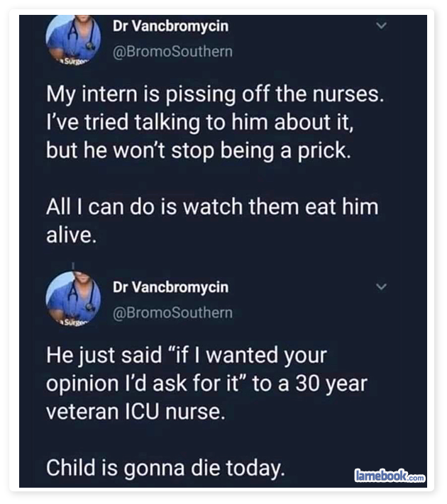Click the Surgeon label on second avatar
This screenshot has height=504, width=447.
pos(72,322)
